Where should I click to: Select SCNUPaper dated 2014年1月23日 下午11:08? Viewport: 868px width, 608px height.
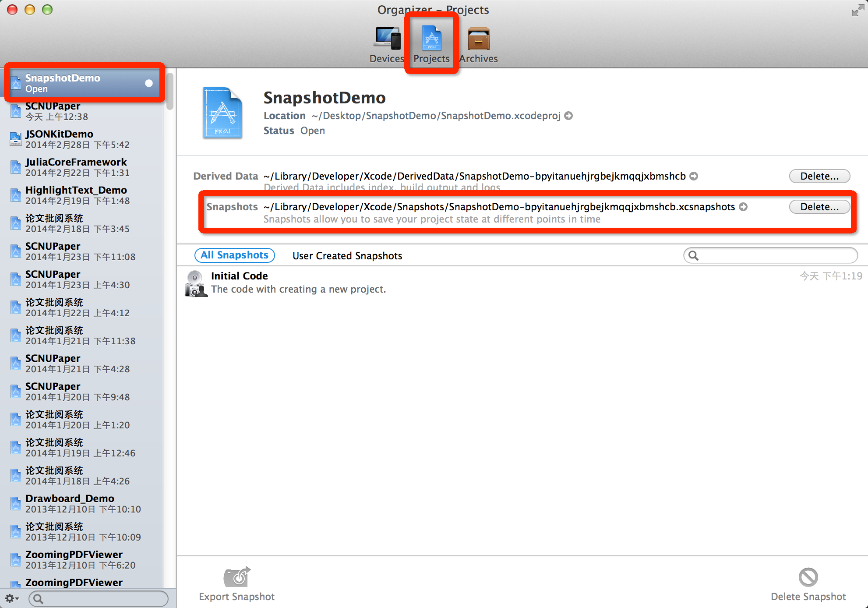[x=82, y=251]
